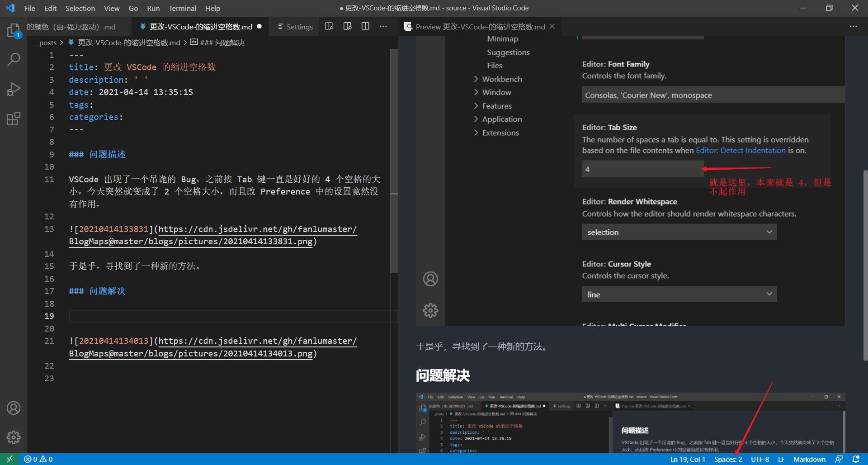Click the 20210414133831.png image URL in the editor
868x465 pixels.
tap(213, 235)
